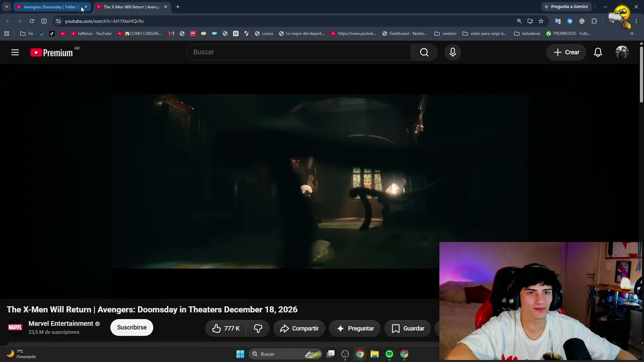644x362 pixels.
Task: Open Windows Start menu
Action: [240, 354]
